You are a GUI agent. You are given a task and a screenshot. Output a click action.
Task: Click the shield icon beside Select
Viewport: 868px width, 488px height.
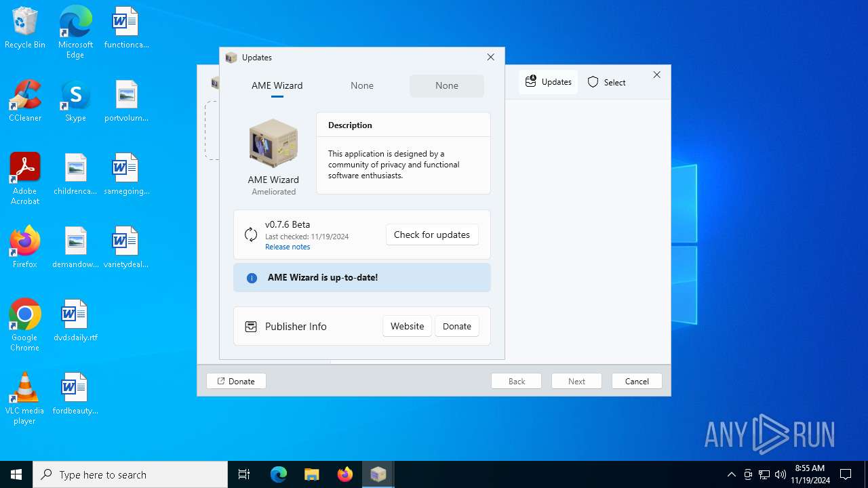[x=593, y=82]
